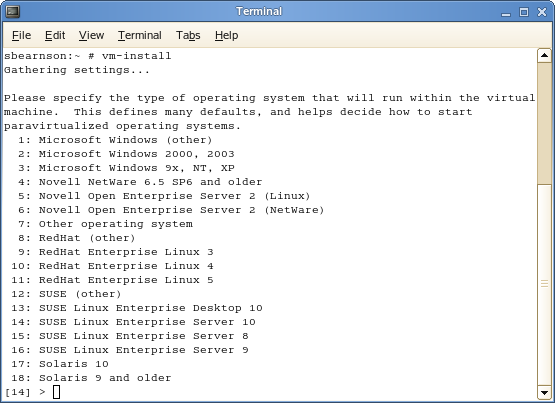555x403 pixels.
Task: Open the View menu
Action: [91, 35]
